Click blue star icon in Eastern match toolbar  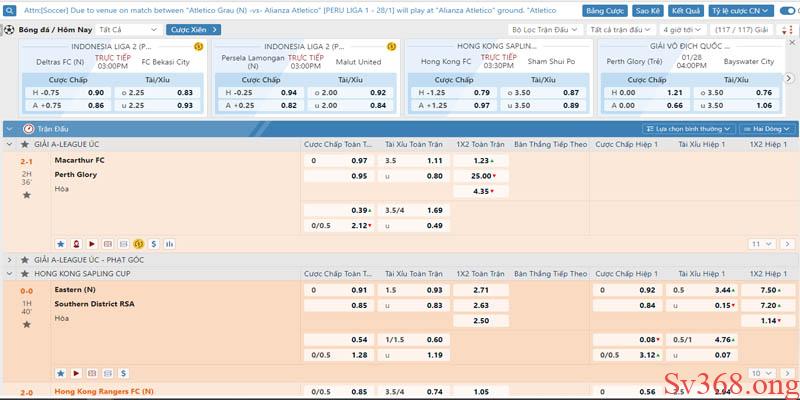coord(60,372)
